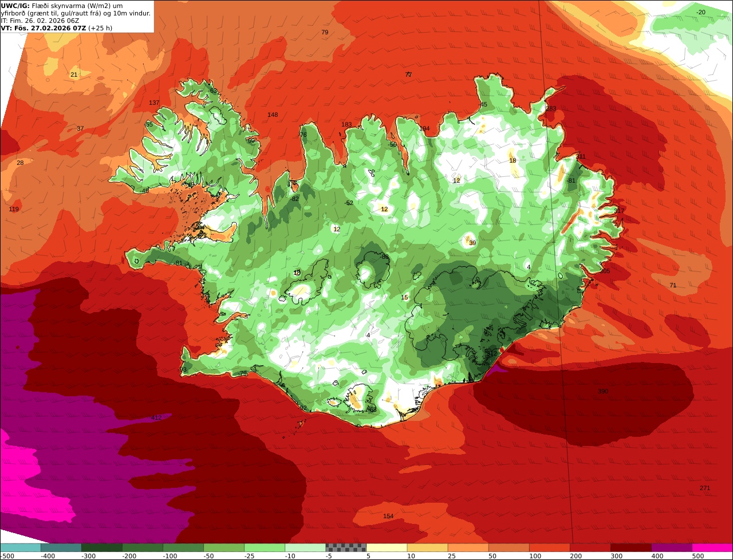The height and width of the screenshot is (560, 733).
Task: Click the value '37' west of the Westfjords
Action: tap(80, 128)
